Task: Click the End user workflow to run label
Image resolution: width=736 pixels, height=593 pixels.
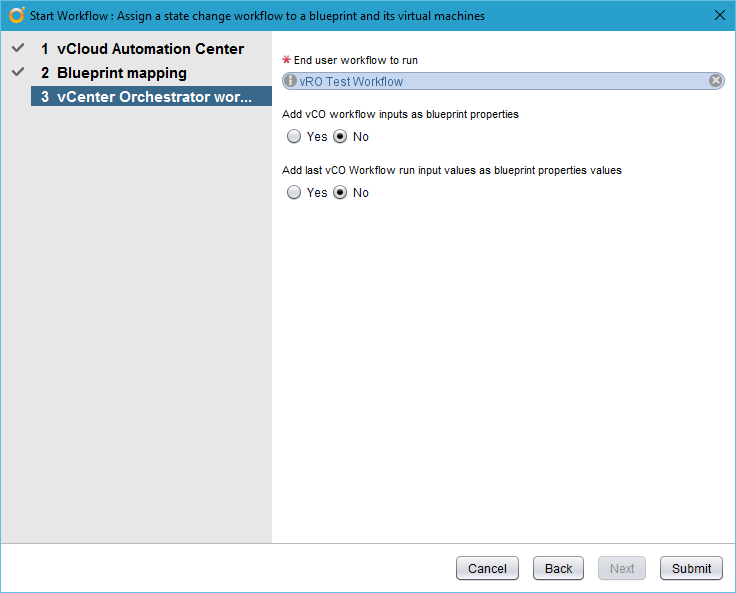Action: [356, 60]
